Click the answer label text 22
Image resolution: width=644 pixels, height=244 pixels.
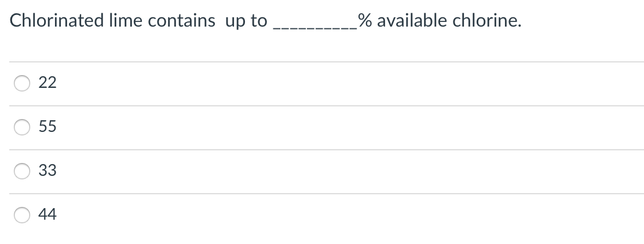coord(47,83)
